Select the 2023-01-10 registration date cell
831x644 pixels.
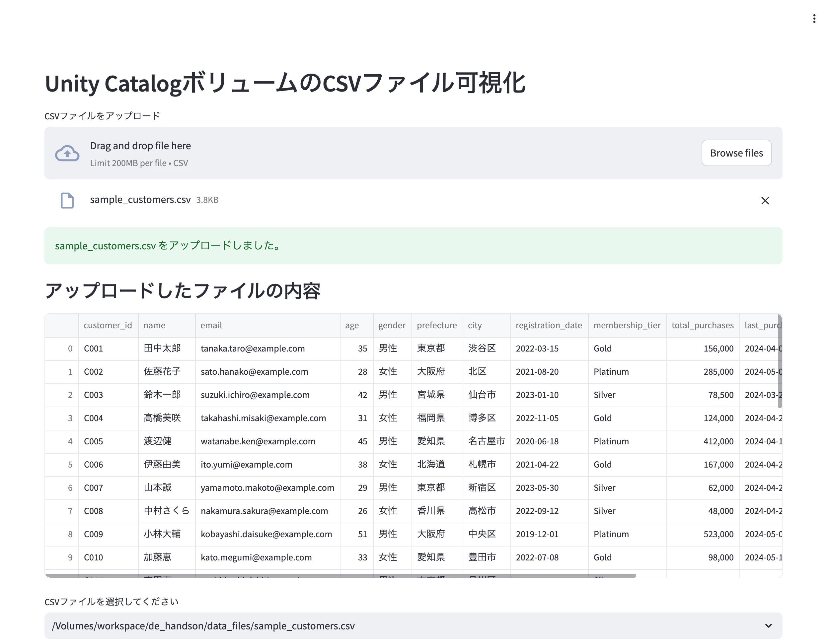550,395
